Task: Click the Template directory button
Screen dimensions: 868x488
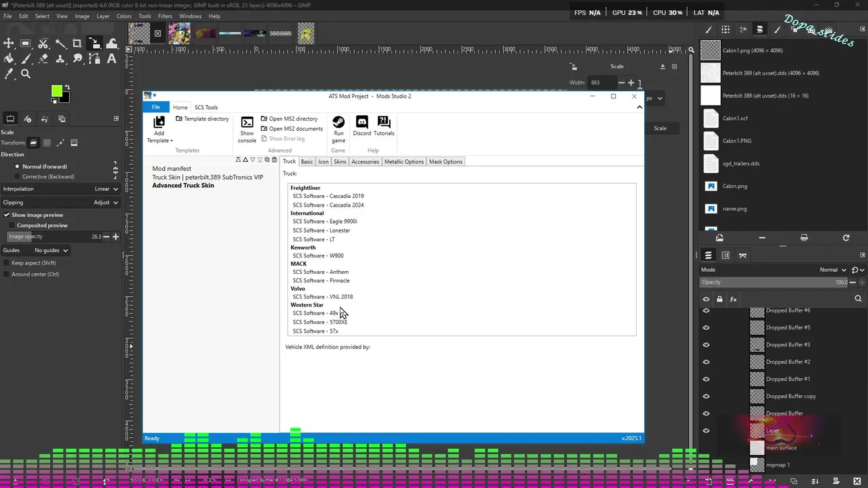Action: point(202,119)
